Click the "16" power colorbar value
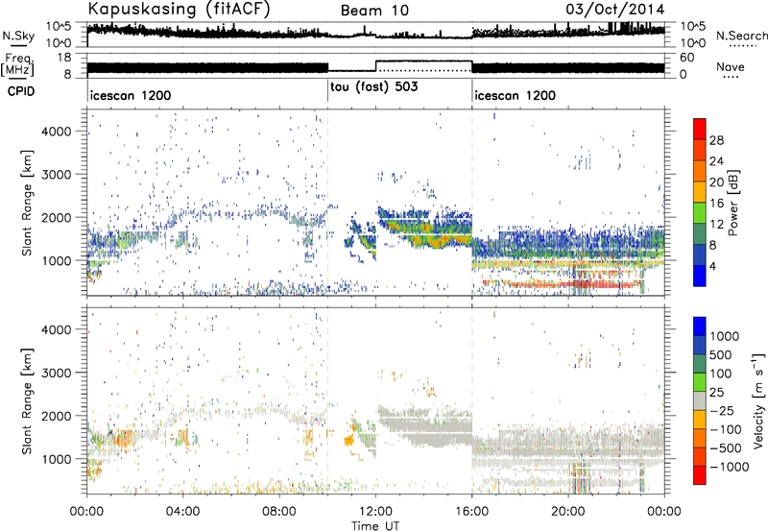The height and width of the screenshot is (532, 768). pyautogui.click(x=716, y=204)
